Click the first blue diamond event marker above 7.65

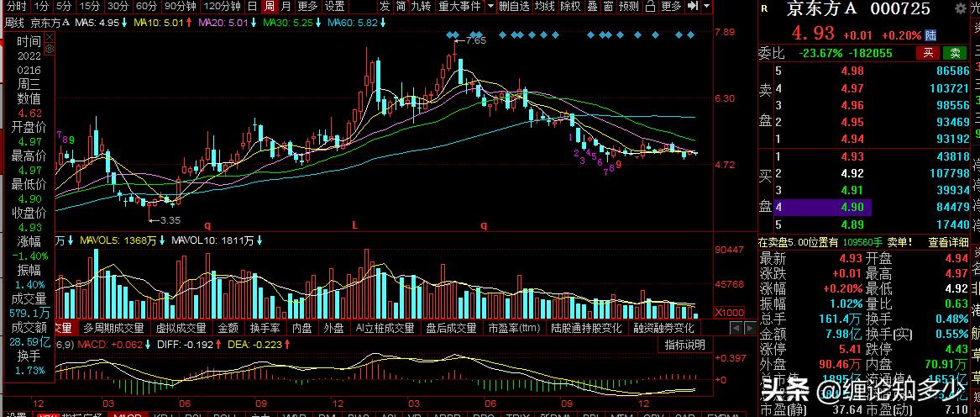coord(450,34)
